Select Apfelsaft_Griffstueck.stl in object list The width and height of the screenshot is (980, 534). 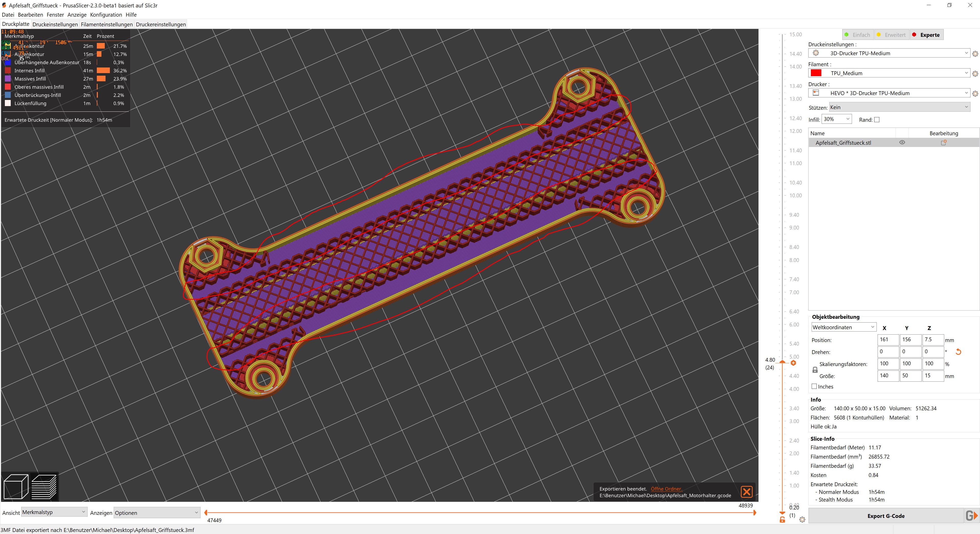[843, 143]
